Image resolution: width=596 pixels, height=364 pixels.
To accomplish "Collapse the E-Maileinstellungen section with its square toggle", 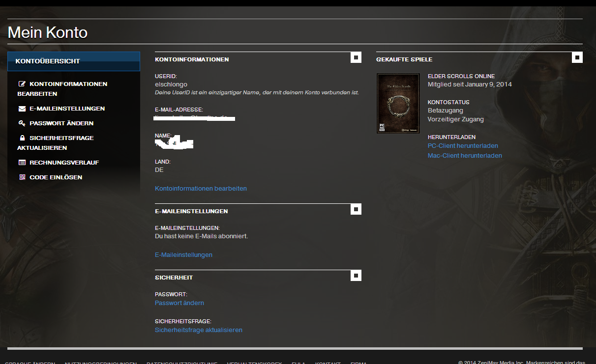I will click(x=356, y=209).
